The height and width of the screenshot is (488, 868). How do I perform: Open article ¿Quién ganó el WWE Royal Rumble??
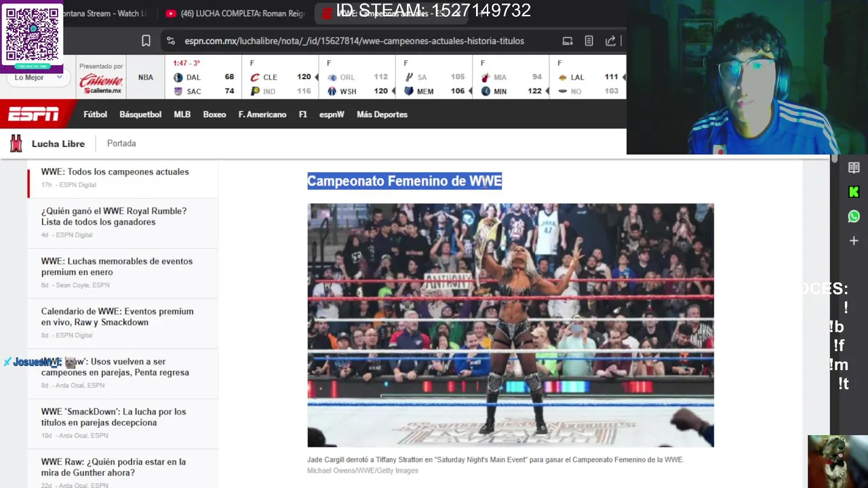[114, 216]
